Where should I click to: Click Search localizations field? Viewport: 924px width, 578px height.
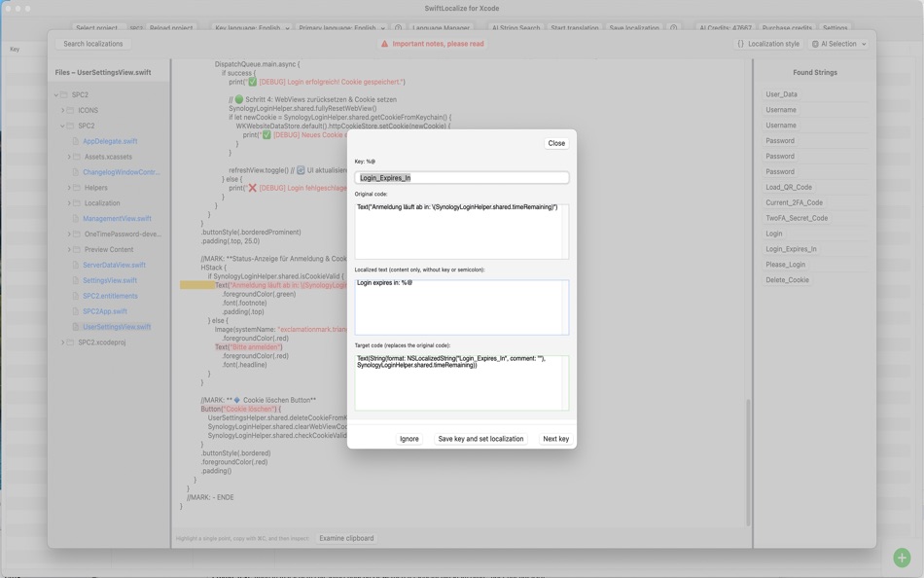[93, 44]
